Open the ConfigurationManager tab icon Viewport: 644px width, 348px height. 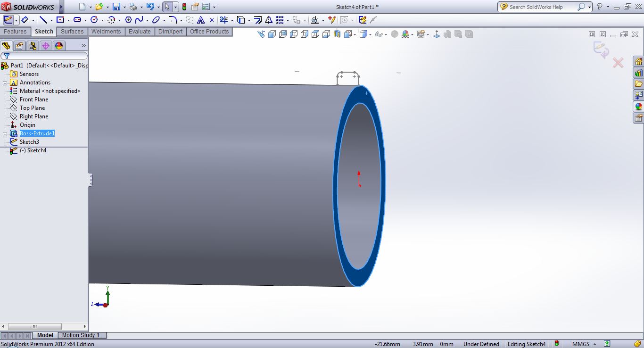click(x=32, y=46)
